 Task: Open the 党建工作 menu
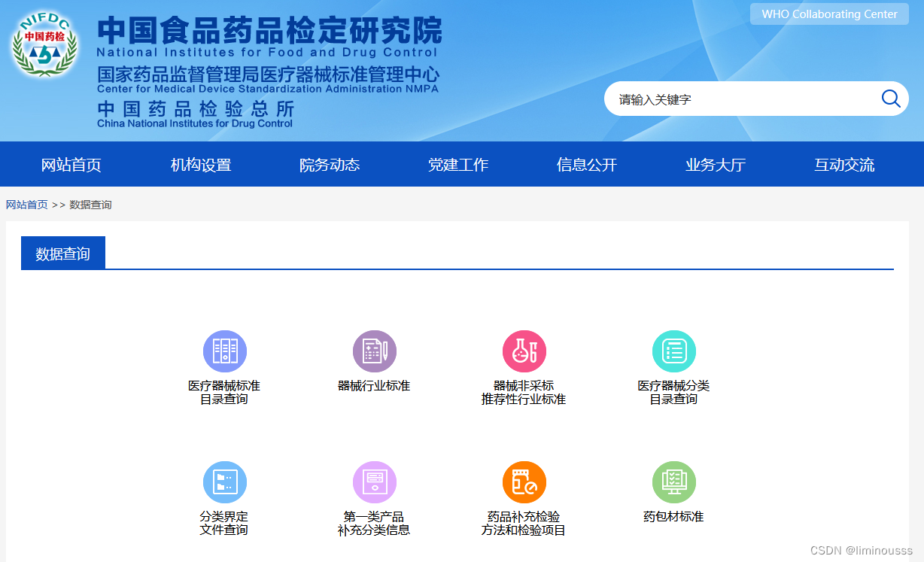458,165
